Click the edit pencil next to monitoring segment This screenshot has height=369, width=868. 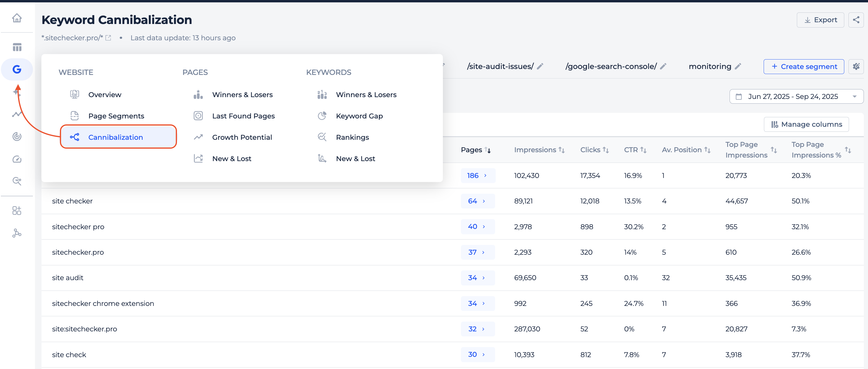(738, 66)
